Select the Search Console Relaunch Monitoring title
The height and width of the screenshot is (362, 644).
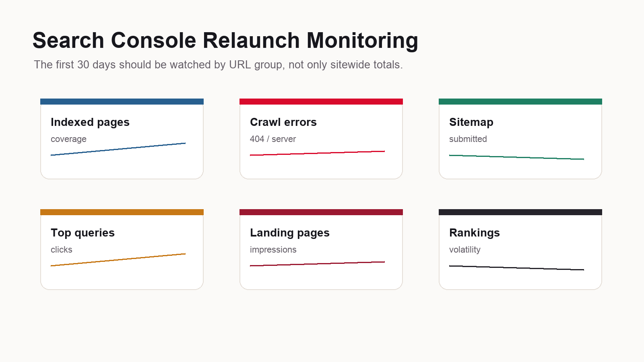tap(225, 41)
